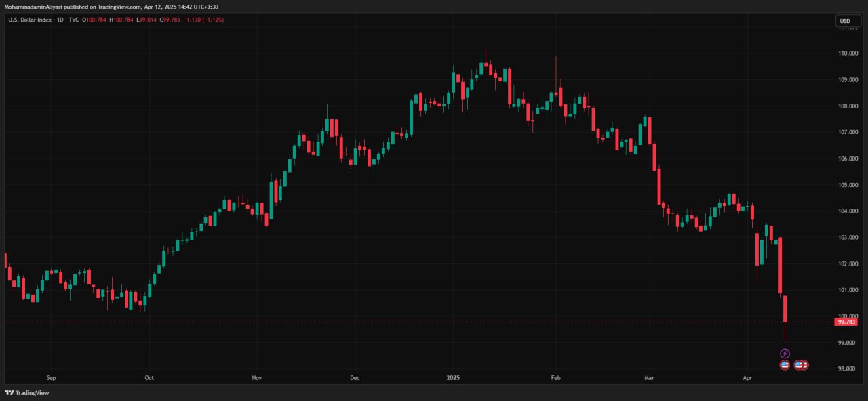Click the Oct label on the time axis
The width and height of the screenshot is (868, 401).
click(x=149, y=377)
